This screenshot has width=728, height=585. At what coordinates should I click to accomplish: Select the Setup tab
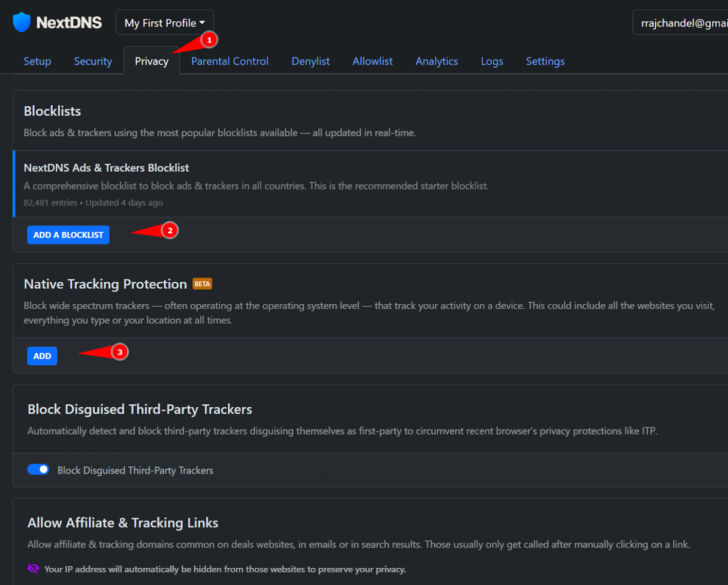click(37, 61)
